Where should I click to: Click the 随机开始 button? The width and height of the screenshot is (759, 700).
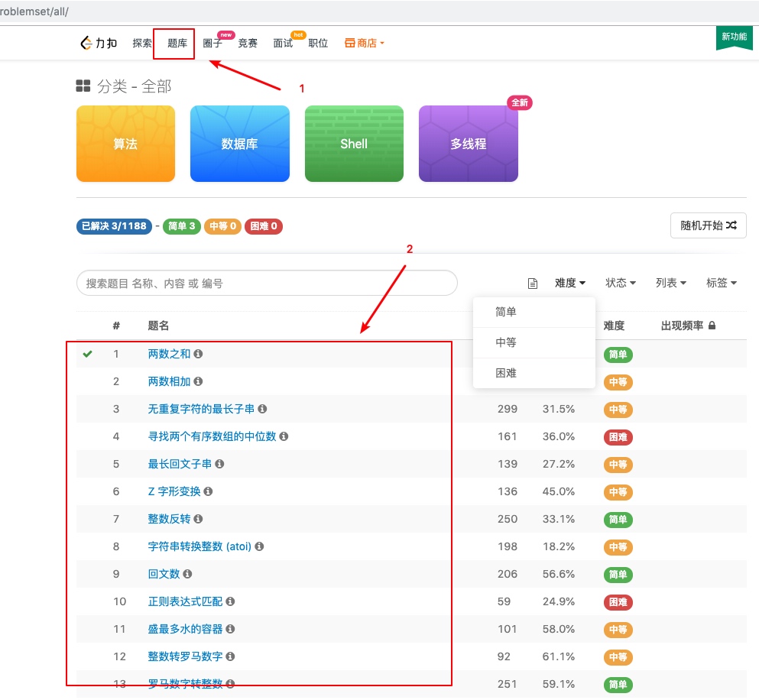(x=709, y=225)
